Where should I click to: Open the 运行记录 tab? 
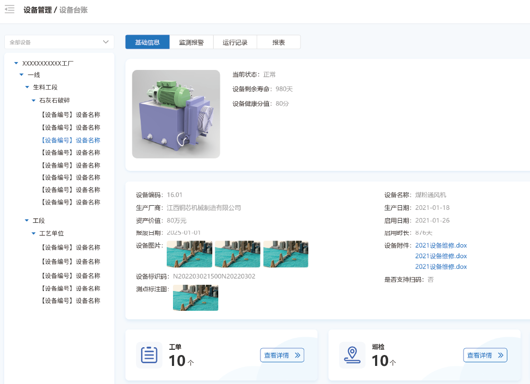tap(235, 42)
